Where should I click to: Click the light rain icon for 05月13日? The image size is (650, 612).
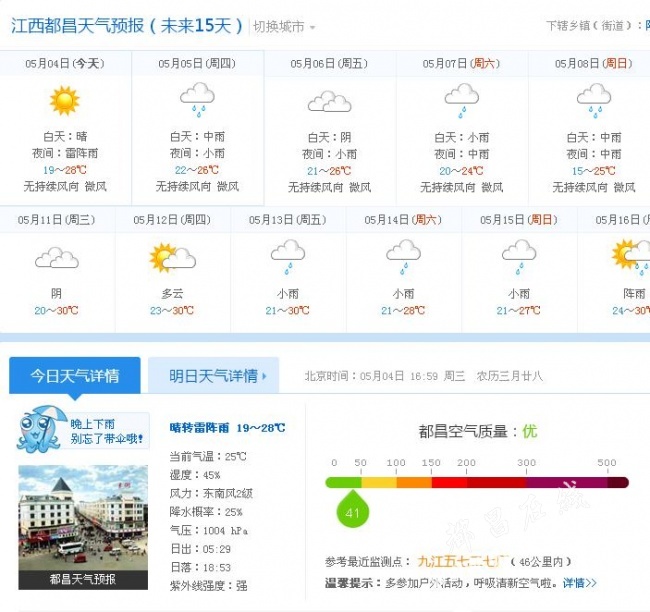pos(288,257)
